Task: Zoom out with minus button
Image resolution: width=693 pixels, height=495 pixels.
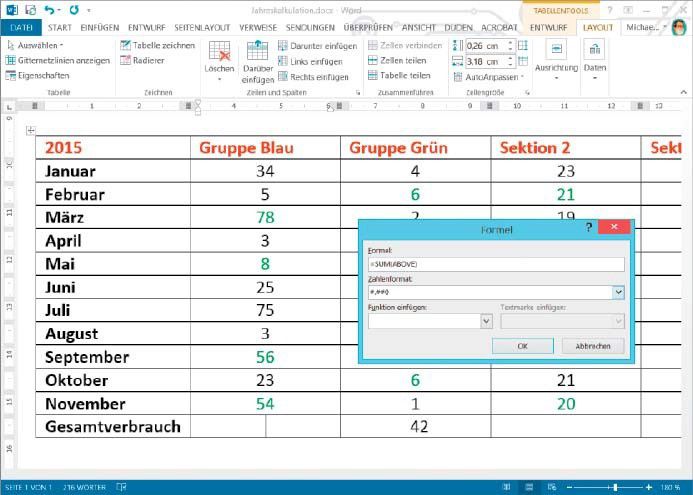Action: 569,487
